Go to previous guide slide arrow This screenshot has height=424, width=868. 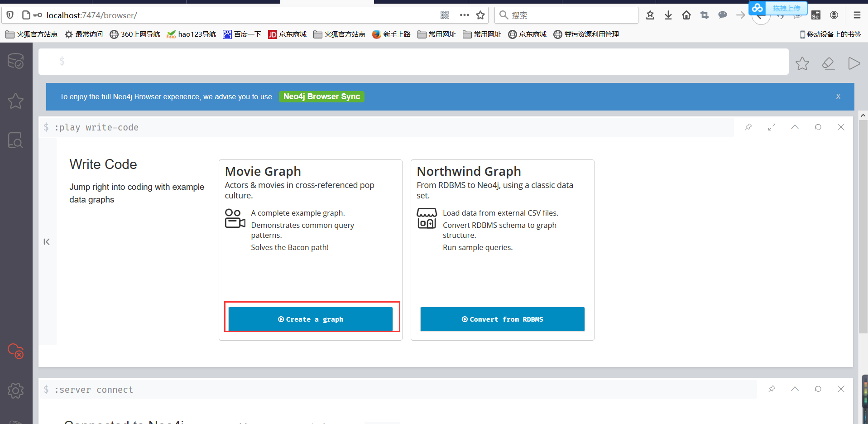tap(47, 242)
